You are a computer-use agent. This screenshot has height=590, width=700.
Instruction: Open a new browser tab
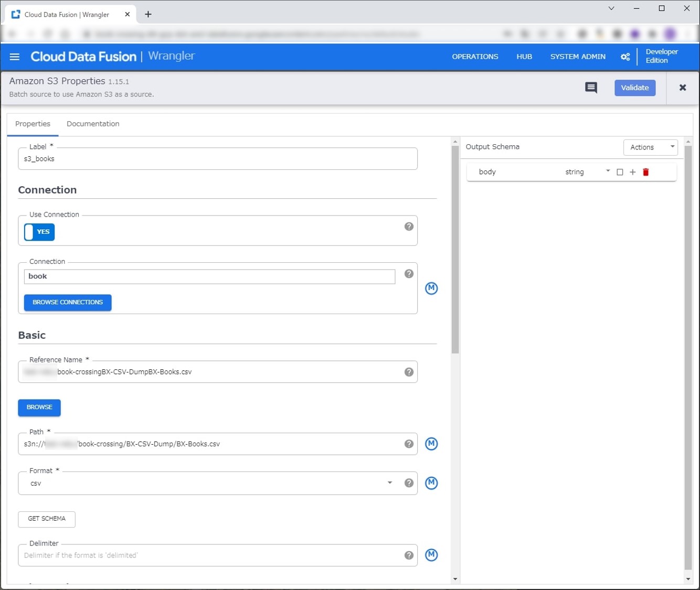click(148, 15)
